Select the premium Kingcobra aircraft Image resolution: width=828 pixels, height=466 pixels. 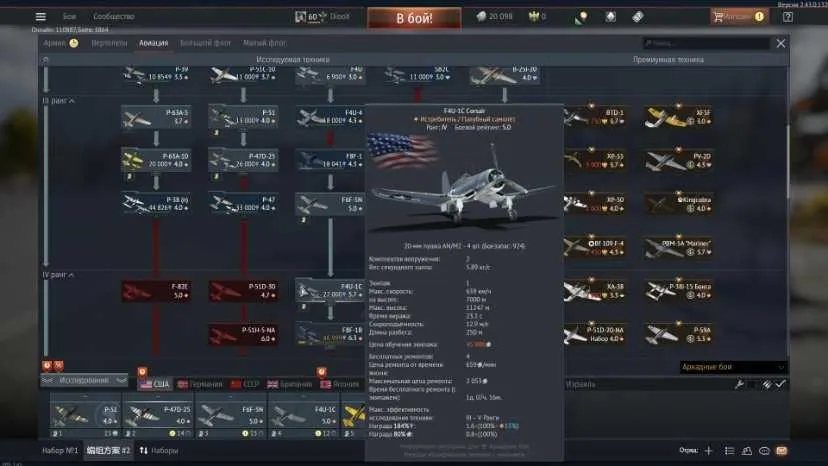(x=679, y=204)
